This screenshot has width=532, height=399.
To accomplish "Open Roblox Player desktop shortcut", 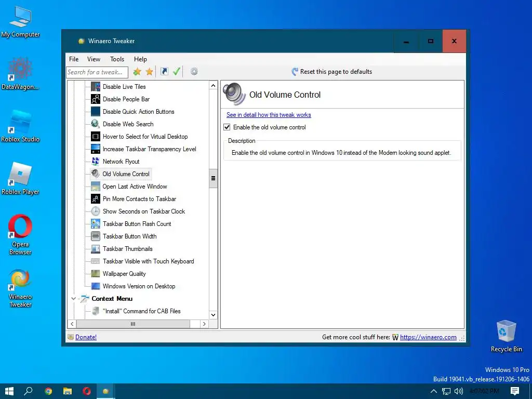I will pos(20,179).
